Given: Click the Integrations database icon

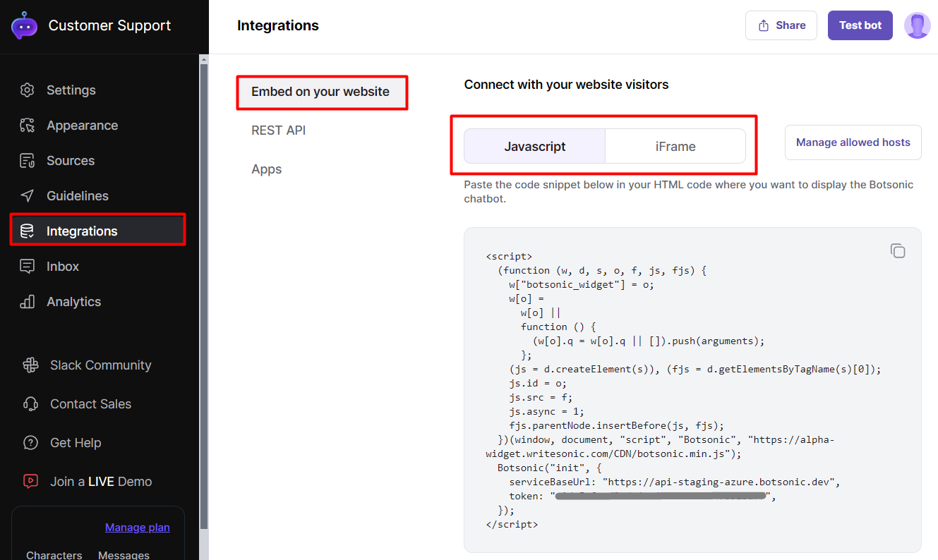Looking at the screenshot, I should (x=28, y=231).
